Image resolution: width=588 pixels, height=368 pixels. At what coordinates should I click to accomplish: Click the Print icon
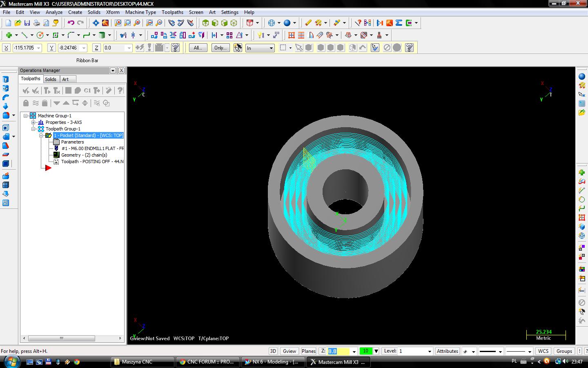tap(37, 23)
